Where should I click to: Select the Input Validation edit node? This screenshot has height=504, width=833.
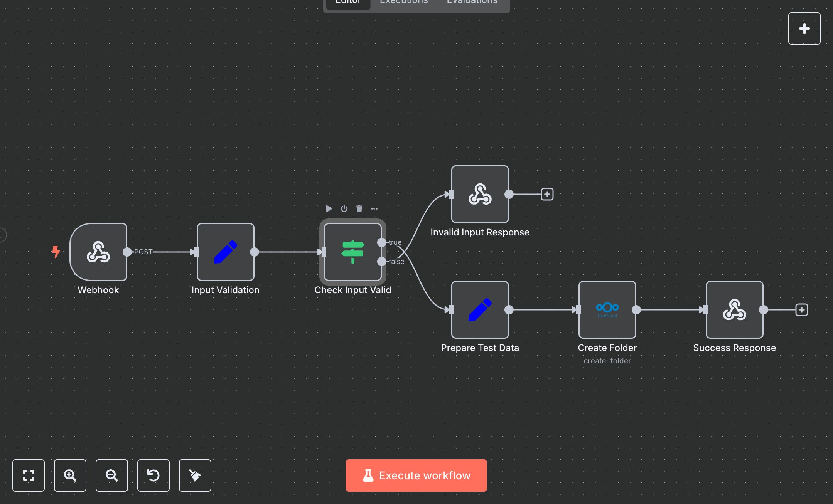(x=226, y=252)
